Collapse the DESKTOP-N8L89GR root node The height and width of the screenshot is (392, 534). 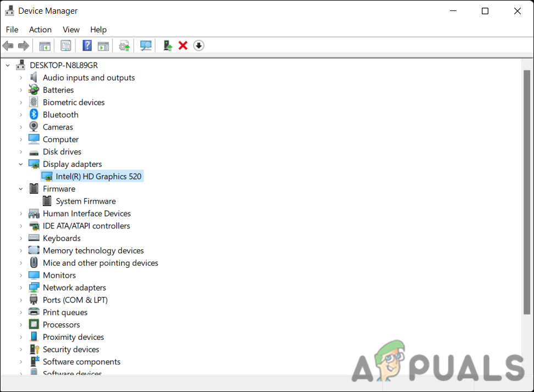point(8,65)
